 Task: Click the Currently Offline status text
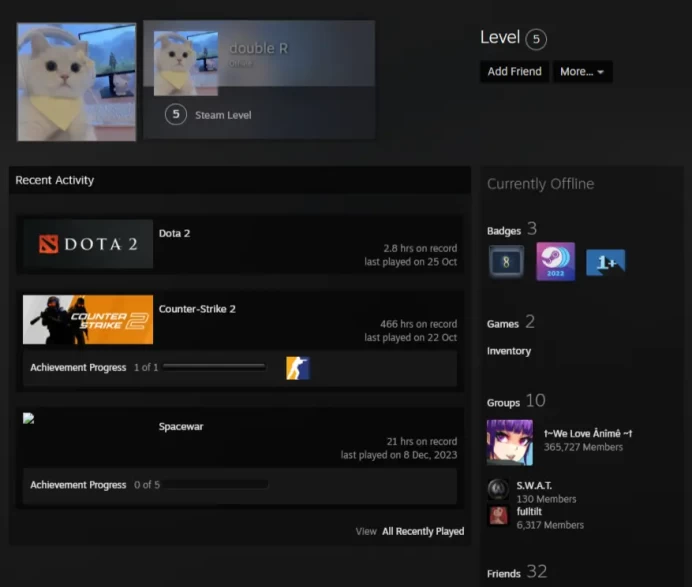tap(541, 184)
